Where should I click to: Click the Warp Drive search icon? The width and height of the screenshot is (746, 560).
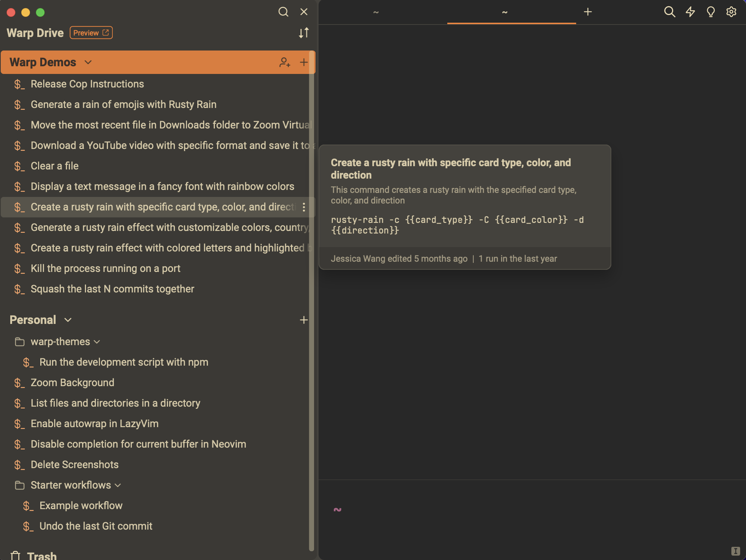coord(283,12)
